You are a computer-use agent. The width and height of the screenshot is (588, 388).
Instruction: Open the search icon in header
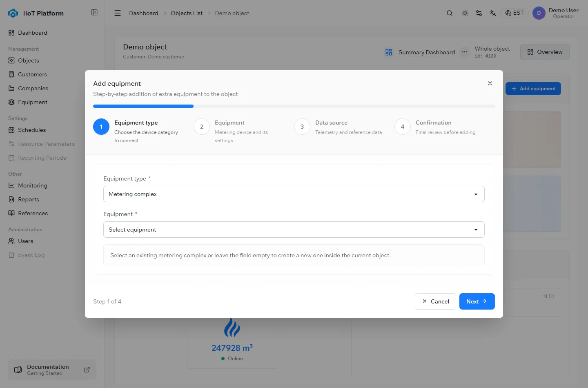tap(450, 13)
